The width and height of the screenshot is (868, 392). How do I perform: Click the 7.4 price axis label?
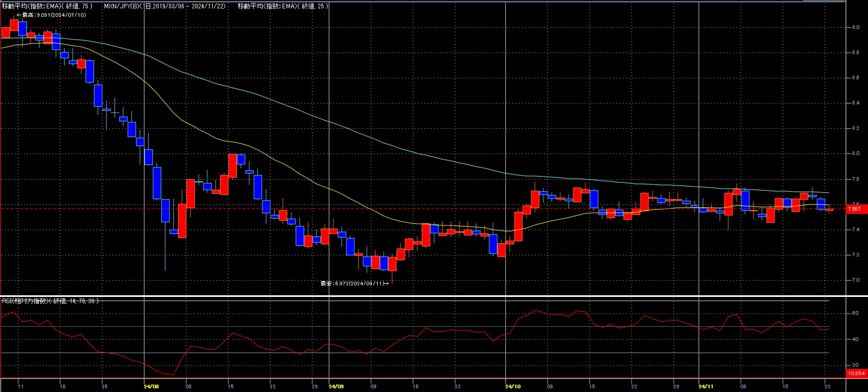[856, 230]
